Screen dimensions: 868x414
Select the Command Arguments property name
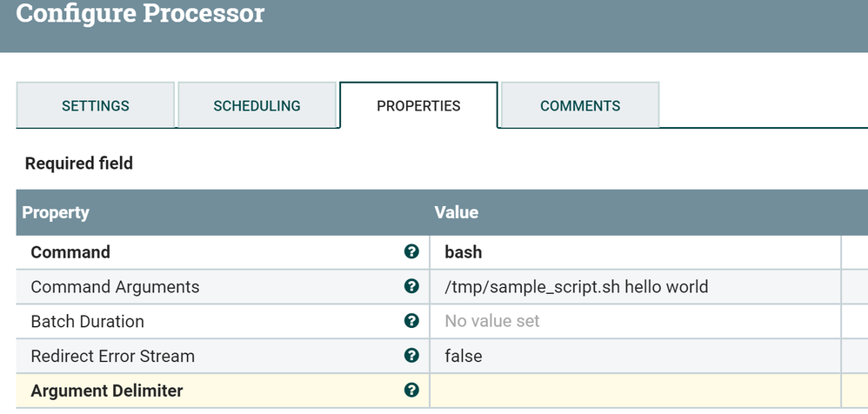pyautogui.click(x=115, y=286)
